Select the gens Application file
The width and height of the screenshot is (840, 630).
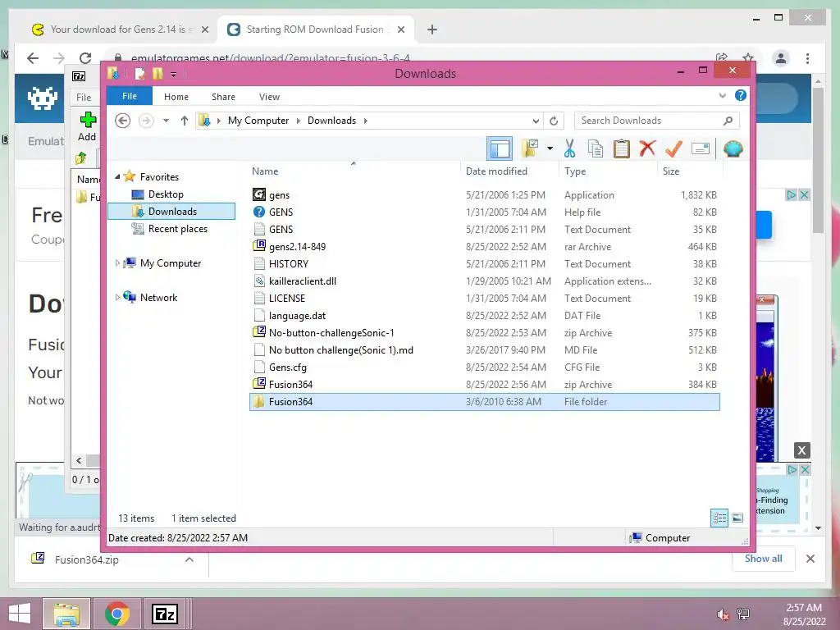click(484, 195)
